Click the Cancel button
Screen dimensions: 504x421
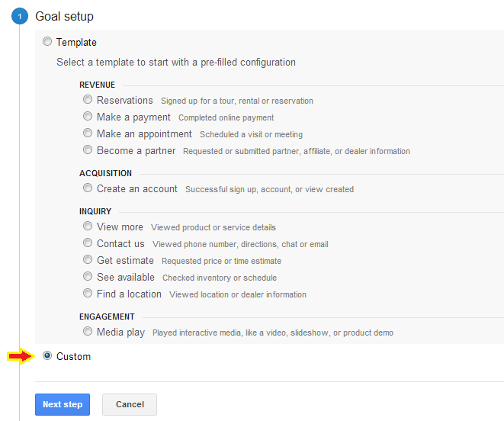point(130,404)
